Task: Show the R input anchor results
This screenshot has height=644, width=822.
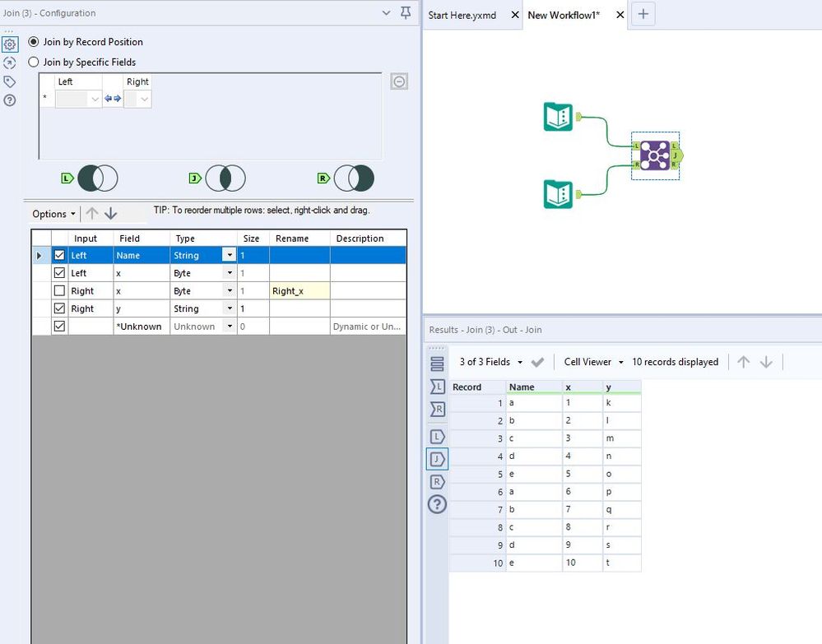Action: coord(437,409)
